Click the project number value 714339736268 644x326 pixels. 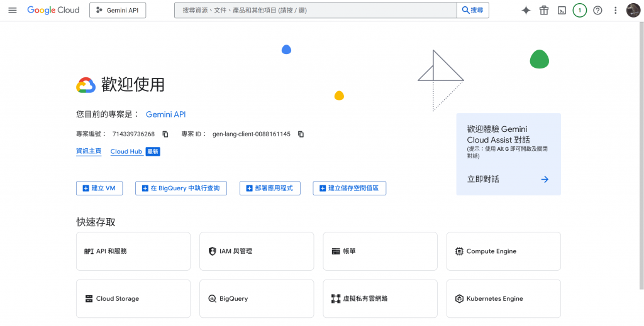coord(133,134)
